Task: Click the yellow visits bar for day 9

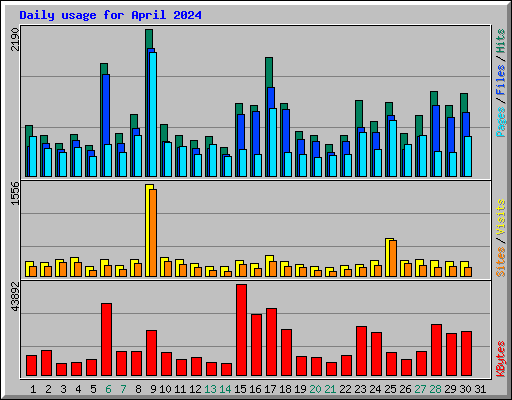Action: click(148, 230)
